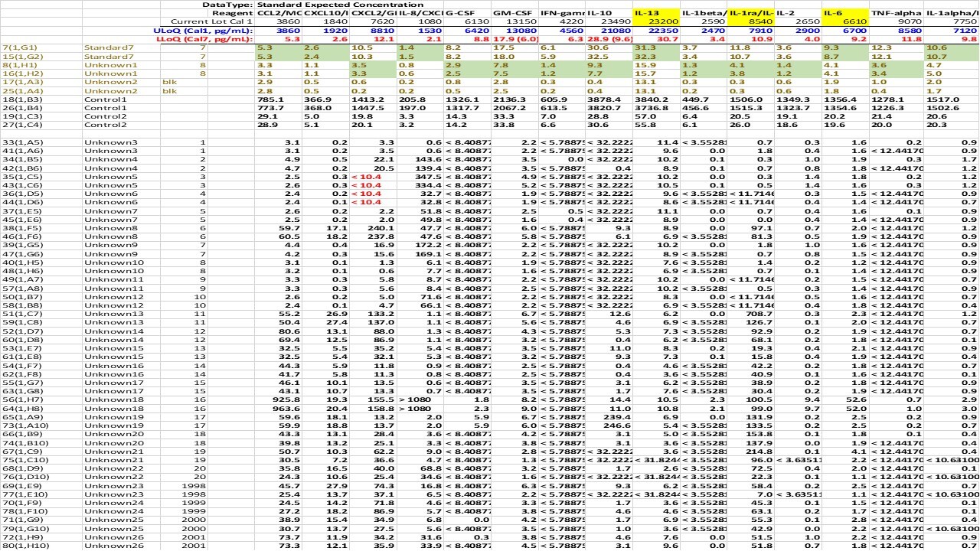Select row label '79(1,G10)'
Viewport: 980px width, 551px height.
[x=23, y=528]
